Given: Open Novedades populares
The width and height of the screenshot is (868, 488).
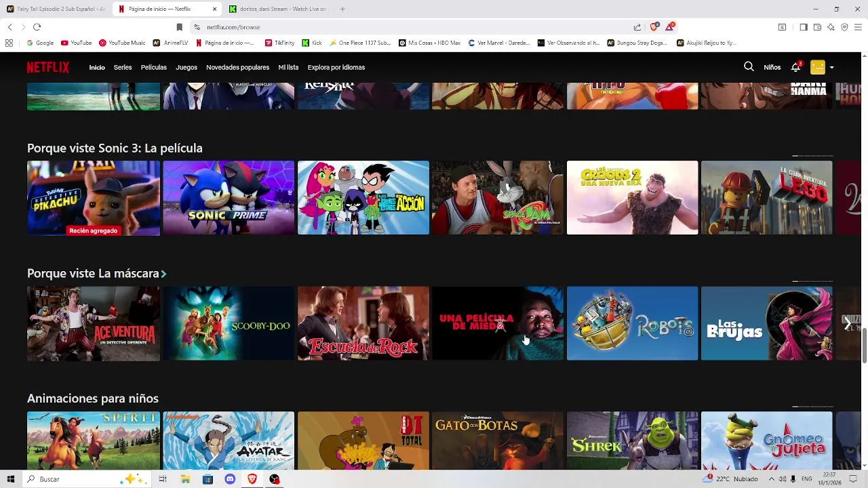Looking at the screenshot, I should 237,67.
